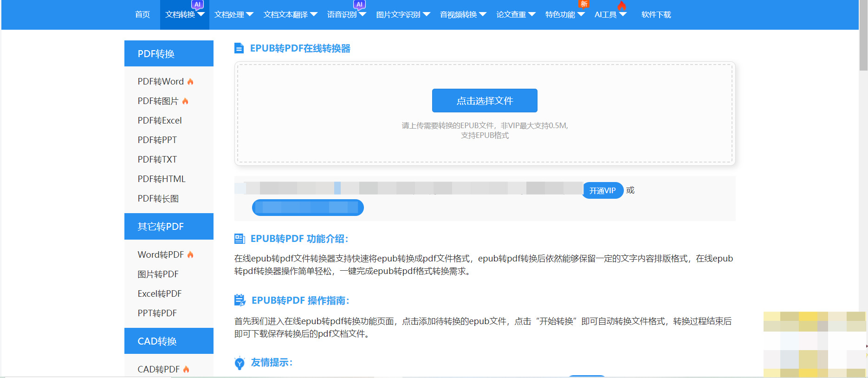Click the EPUB转PDF 功能介绍 heading
868x378 pixels.
299,239
